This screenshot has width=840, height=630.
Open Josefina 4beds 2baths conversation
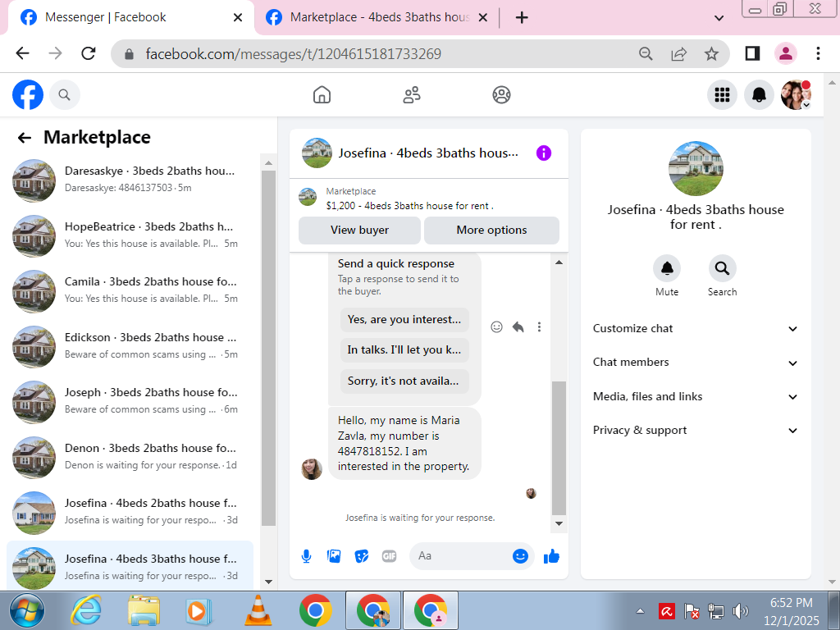click(x=130, y=513)
